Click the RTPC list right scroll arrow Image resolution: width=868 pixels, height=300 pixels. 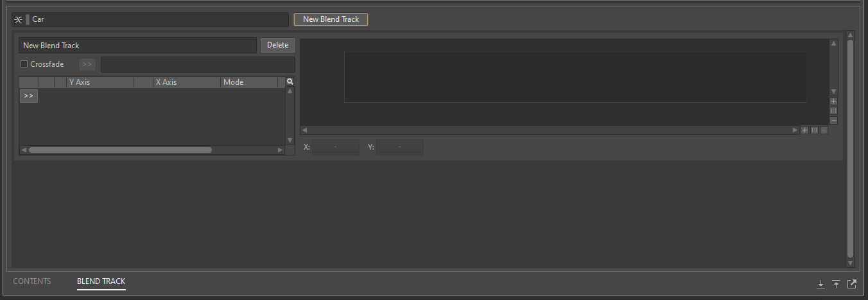pyautogui.click(x=280, y=150)
